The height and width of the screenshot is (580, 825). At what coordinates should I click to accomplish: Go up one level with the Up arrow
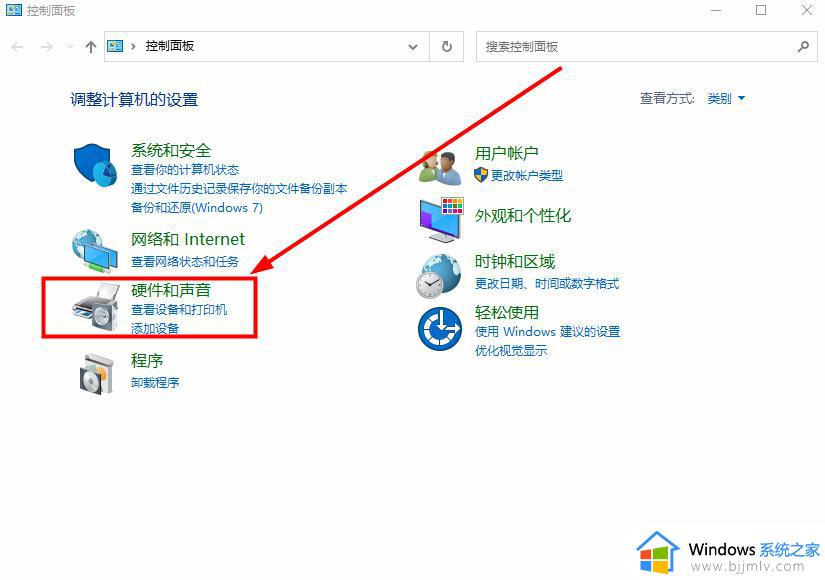point(90,47)
